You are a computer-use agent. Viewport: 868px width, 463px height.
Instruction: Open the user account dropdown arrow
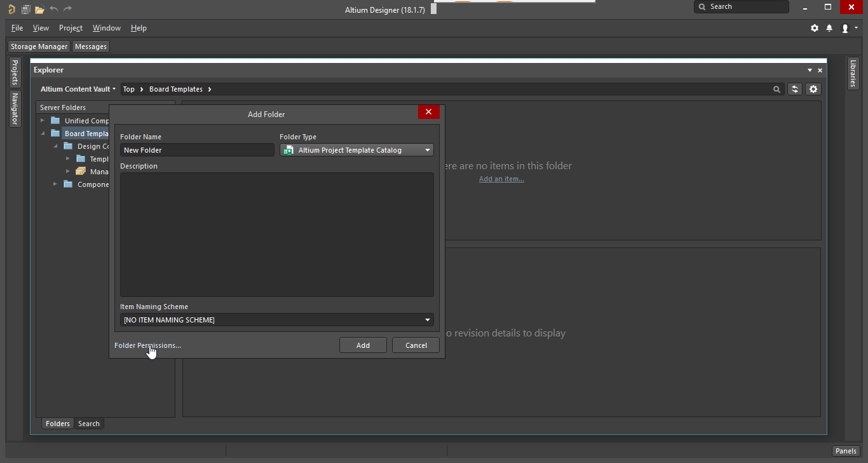[856, 28]
